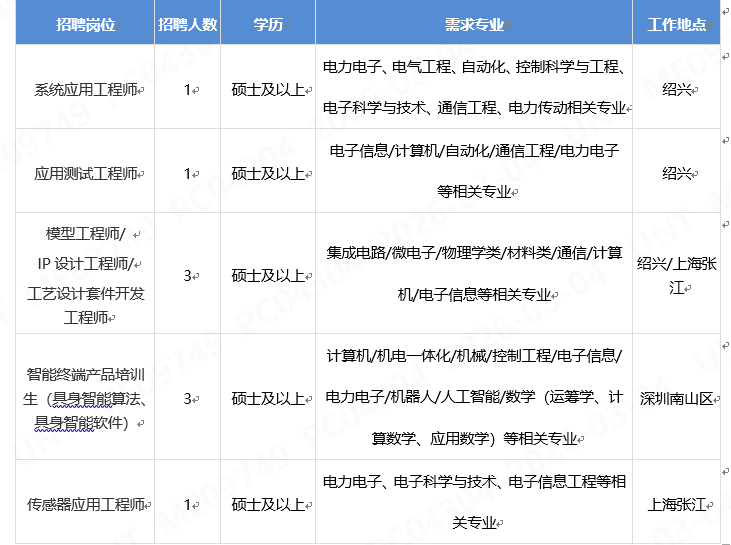Click headcount 3 in the 智能终端产品培训生 row
Image resolution: width=731 pixels, height=545 pixels.
187,398
